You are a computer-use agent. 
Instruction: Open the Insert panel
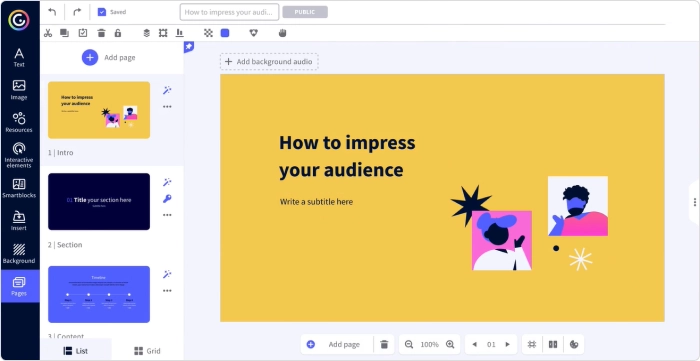[x=19, y=220]
